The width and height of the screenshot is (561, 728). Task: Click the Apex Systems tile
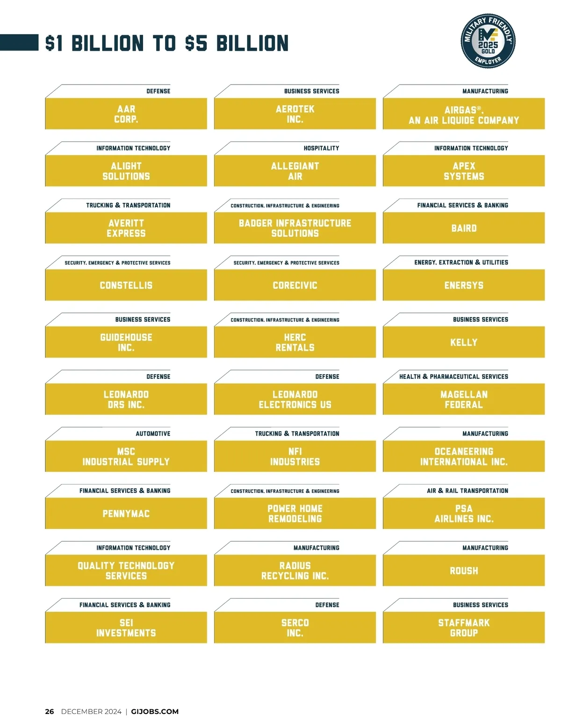464,171
